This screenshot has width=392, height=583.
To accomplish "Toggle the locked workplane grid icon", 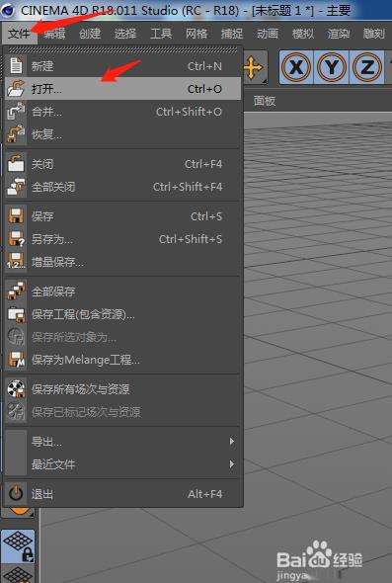I will tap(19, 545).
